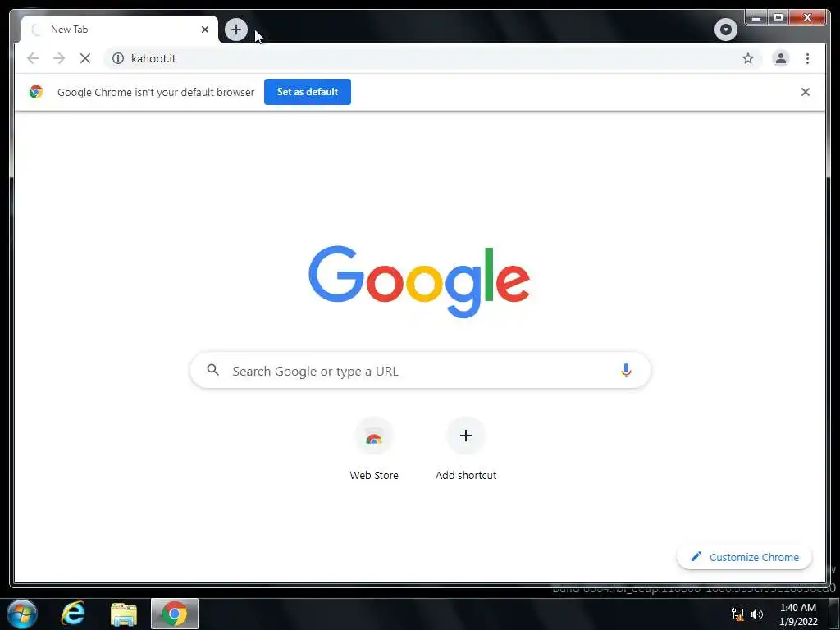Viewport: 840px width, 630px height.
Task: Open a new tab with plus button
Action: (235, 30)
